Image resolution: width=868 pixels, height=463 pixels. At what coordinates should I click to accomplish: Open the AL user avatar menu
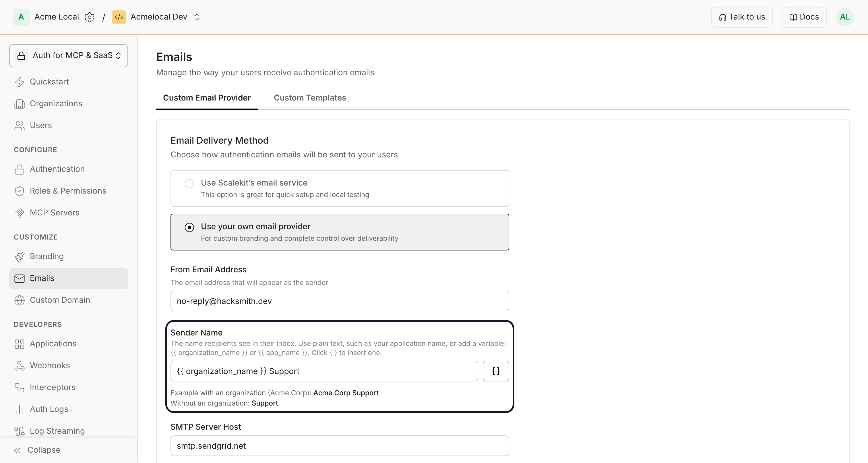tap(845, 17)
